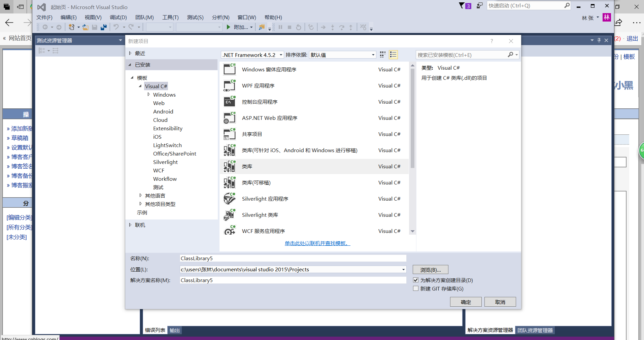The height and width of the screenshot is (340, 644).
Task: Click the 退出 link in browser page
Action: (632, 38)
